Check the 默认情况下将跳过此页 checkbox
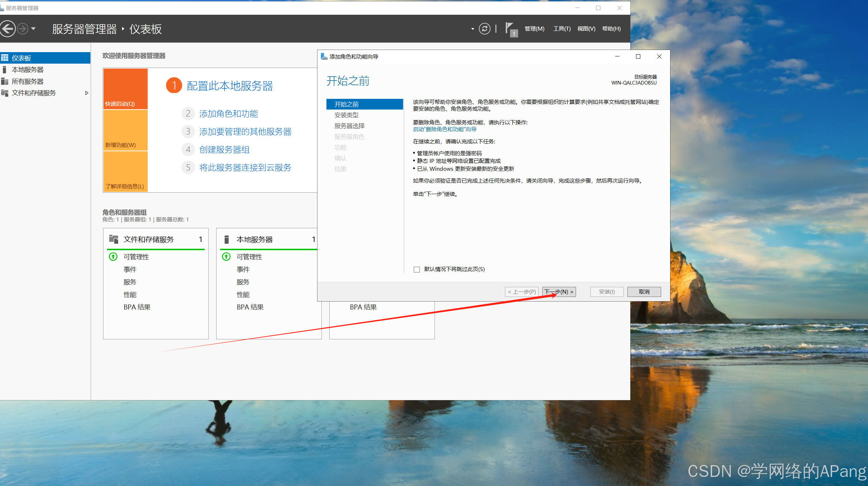This screenshot has width=868, height=486. point(417,269)
